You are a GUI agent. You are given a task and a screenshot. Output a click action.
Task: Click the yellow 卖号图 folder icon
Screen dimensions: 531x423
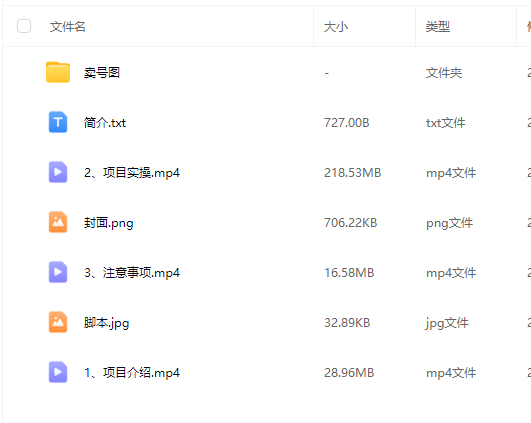tap(58, 72)
